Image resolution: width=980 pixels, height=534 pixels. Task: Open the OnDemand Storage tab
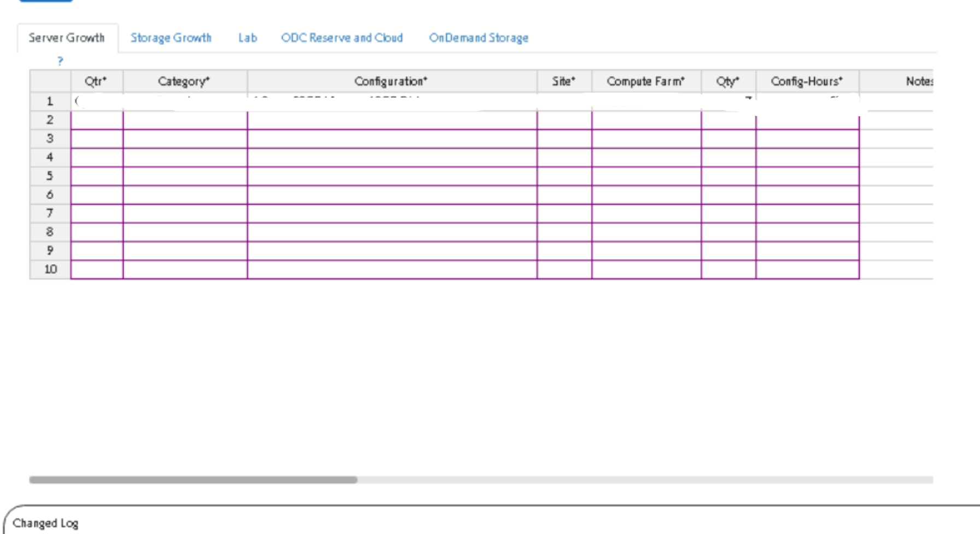(478, 38)
